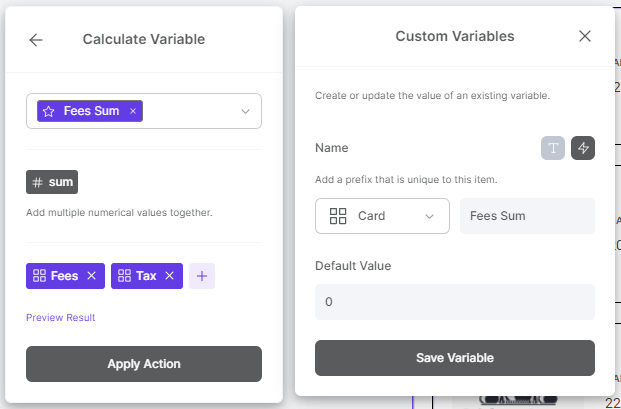Expand the variable selector chevron
621x409 pixels.
[x=246, y=111]
